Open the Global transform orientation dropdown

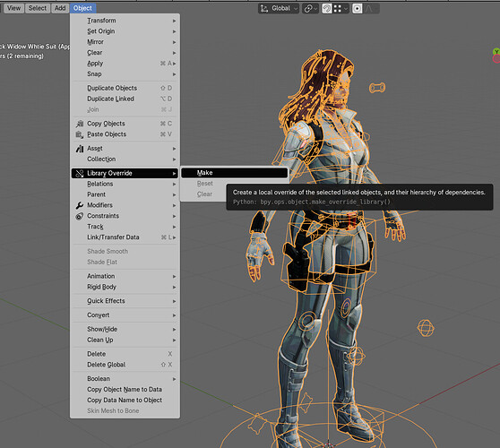click(279, 8)
